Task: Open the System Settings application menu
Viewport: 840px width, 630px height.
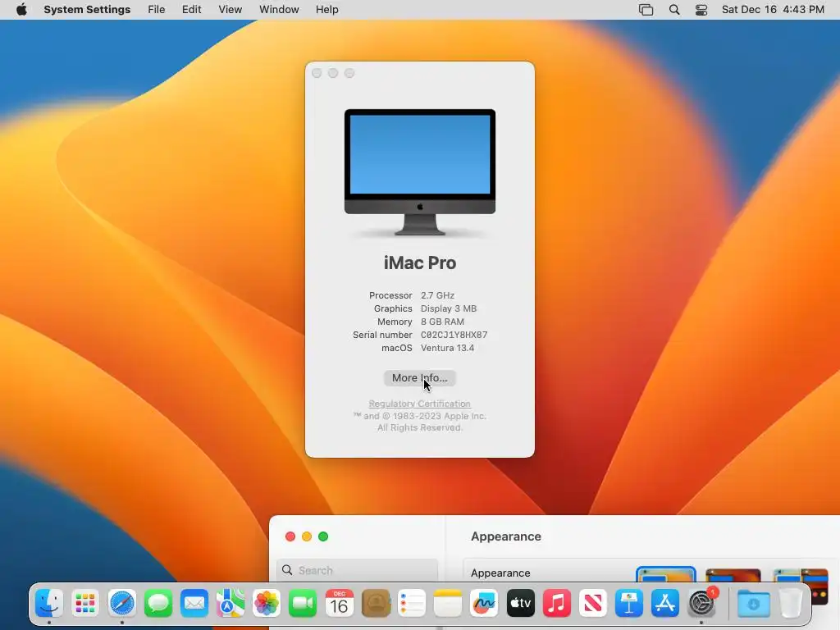Action: (87, 10)
